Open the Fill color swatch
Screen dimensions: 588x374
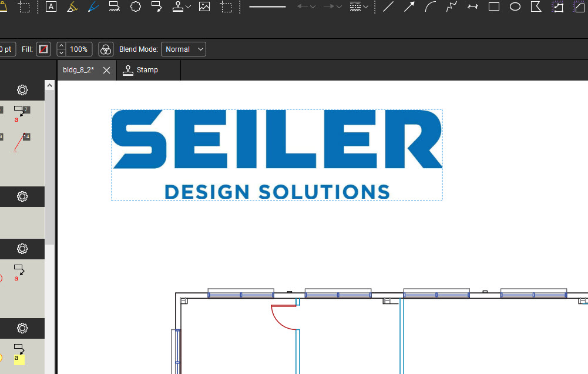(x=43, y=49)
